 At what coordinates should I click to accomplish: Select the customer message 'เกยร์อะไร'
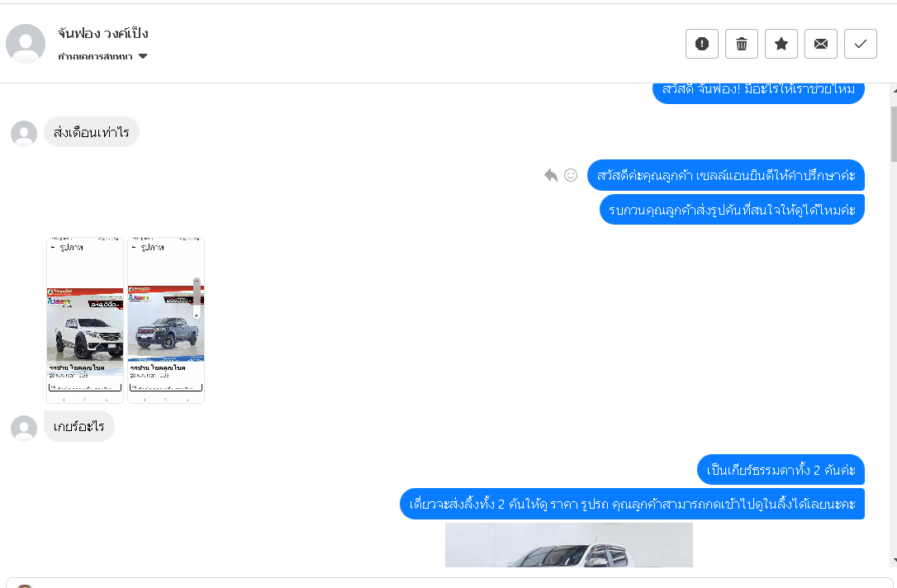point(79,426)
